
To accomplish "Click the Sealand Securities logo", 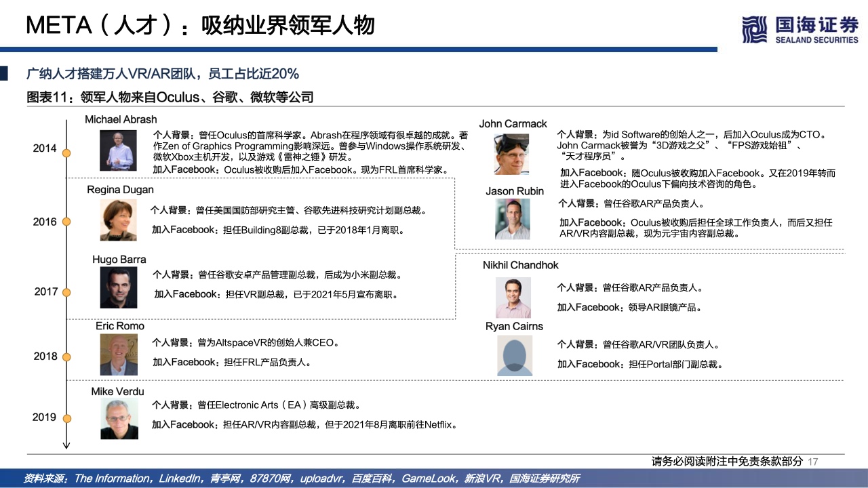I will [x=800, y=30].
